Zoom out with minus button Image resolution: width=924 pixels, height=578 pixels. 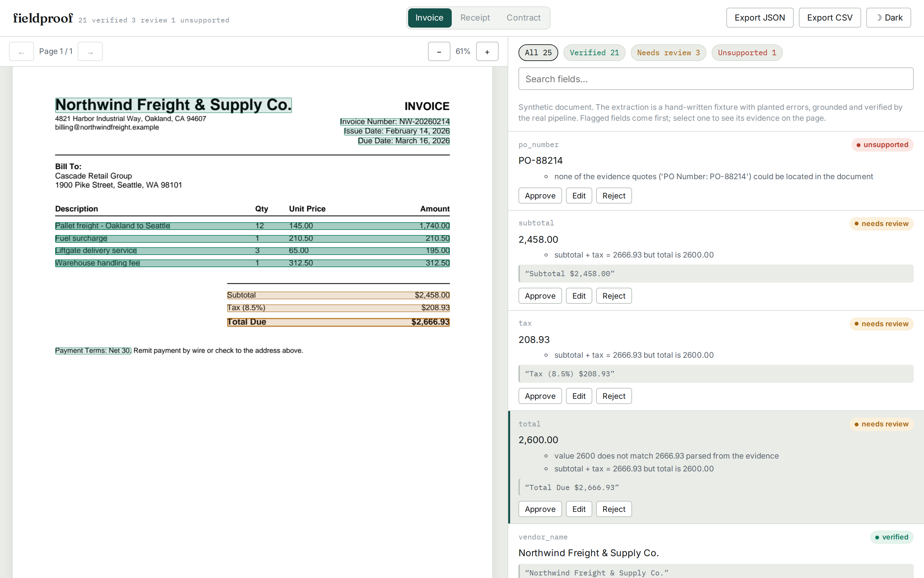pyautogui.click(x=439, y=52)
